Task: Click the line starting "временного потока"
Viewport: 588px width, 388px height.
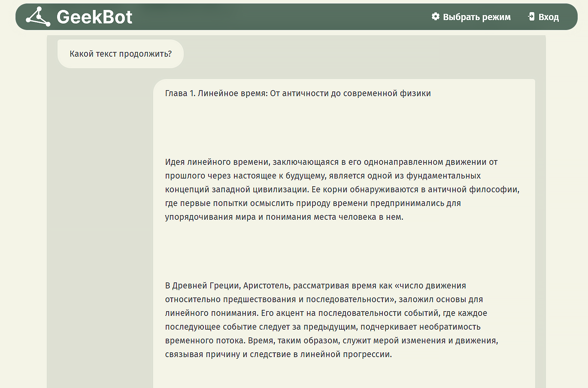Action: (x=331, y=341)
